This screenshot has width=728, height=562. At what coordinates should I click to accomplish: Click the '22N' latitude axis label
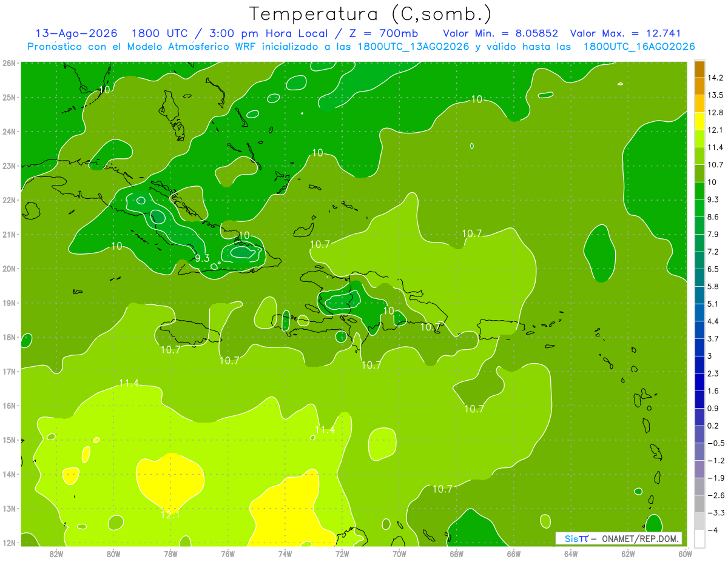[x=10, y=200]
